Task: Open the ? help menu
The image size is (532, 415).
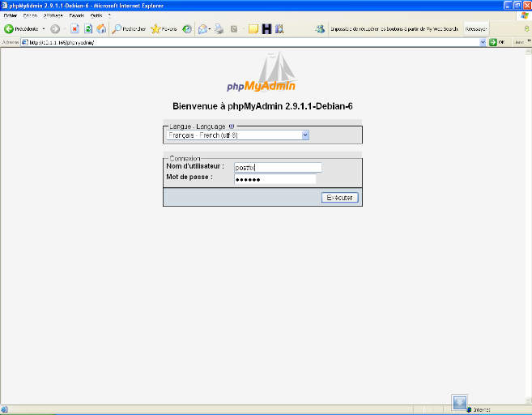Action: click(x=109, y=15)
